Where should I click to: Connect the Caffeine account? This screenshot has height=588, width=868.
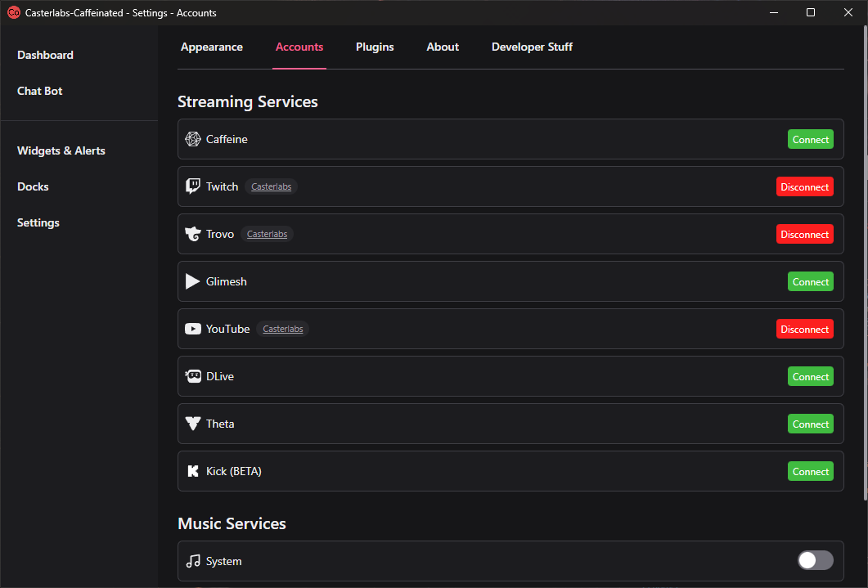click(x=811, y=140)
